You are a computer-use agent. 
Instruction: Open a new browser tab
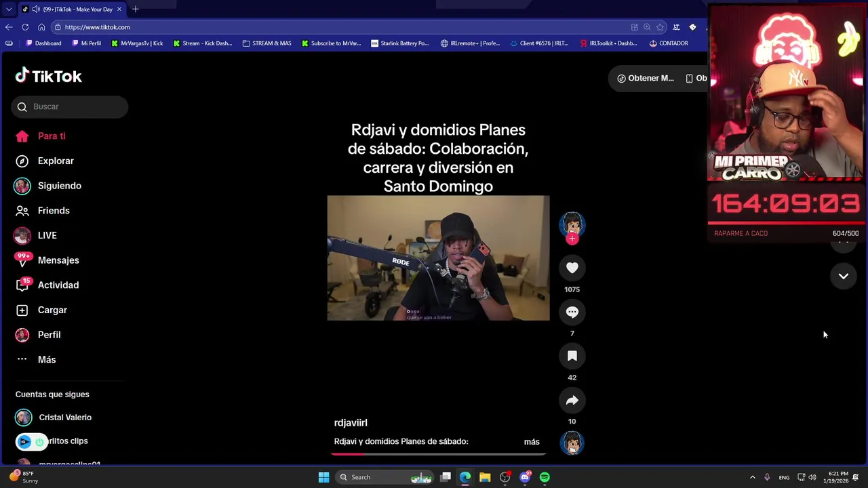(x=135, y=9)
